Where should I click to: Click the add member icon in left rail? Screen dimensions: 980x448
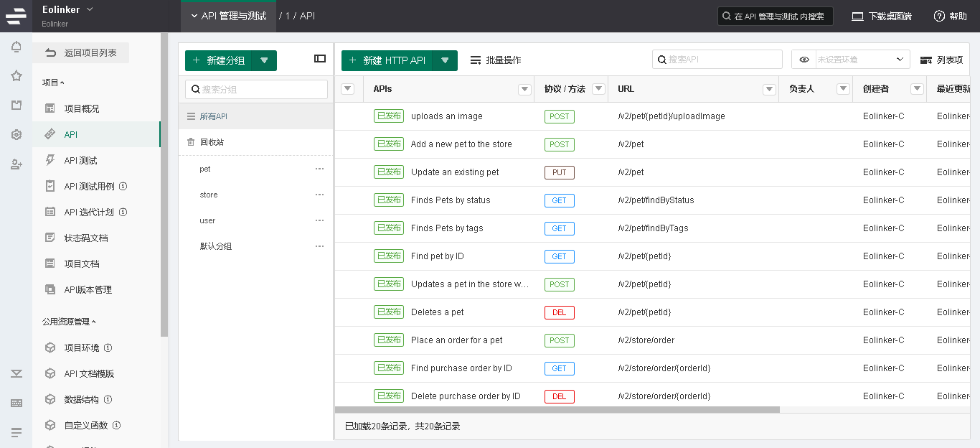[x=16, y=164]
